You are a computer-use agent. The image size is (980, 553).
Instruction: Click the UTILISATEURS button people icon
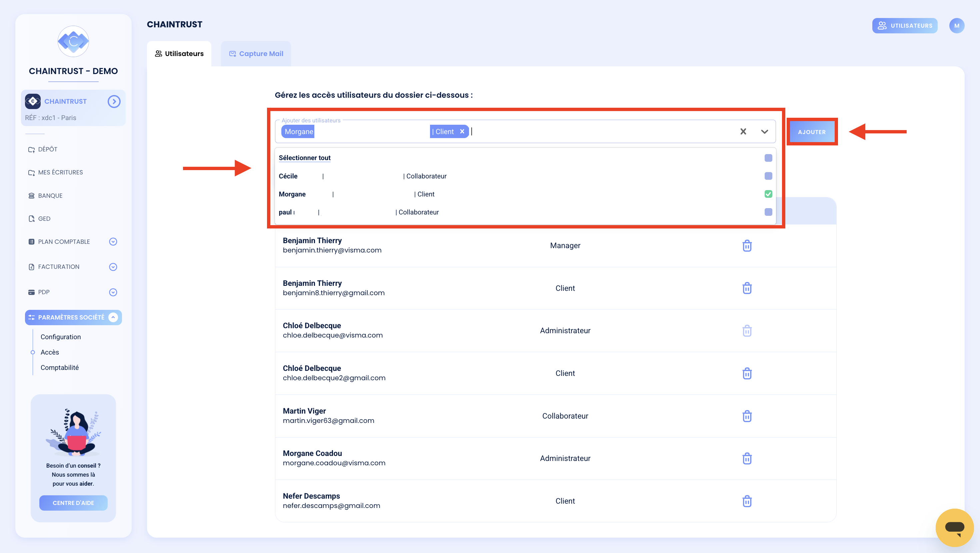tap(882, 25)
